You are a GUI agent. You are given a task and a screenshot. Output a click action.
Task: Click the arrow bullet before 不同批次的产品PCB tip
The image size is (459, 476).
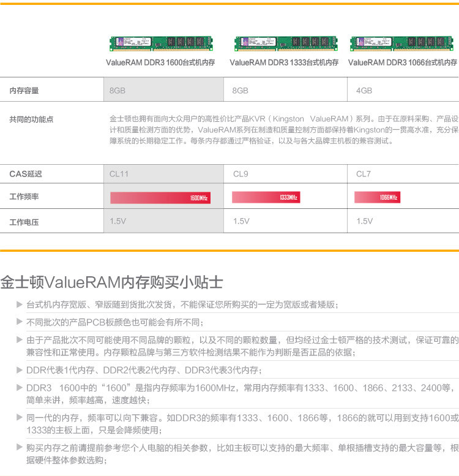(x=20, y=322)
